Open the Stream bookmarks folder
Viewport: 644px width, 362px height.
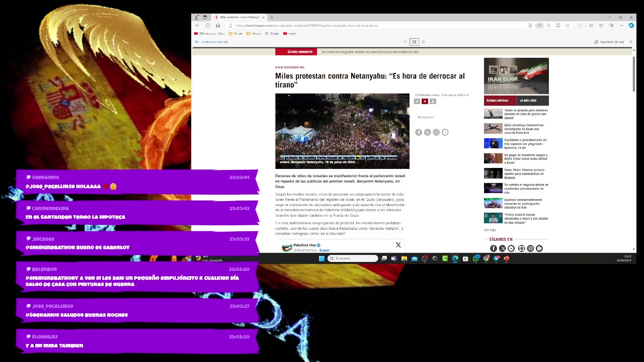235,34
